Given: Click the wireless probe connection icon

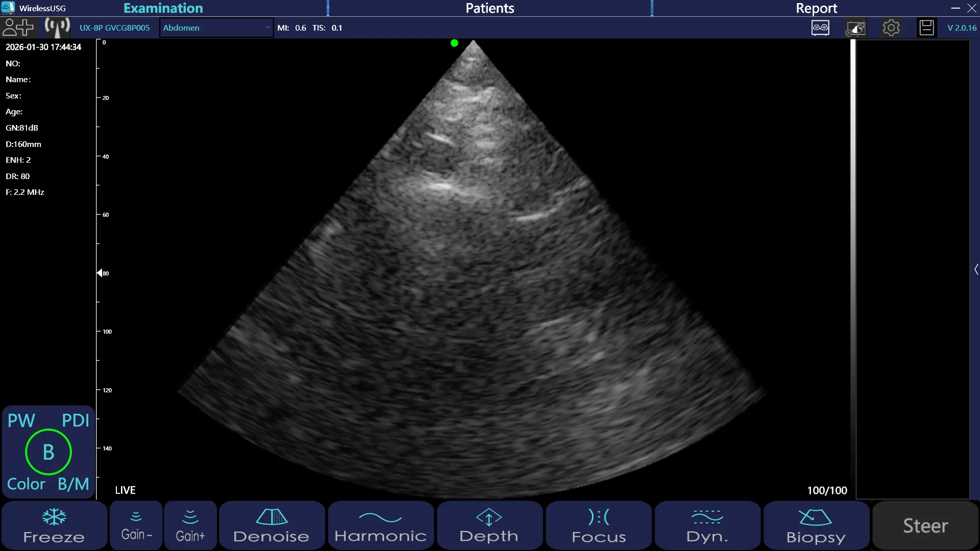Looking at the screenshot, I should [x=57, y=28].
